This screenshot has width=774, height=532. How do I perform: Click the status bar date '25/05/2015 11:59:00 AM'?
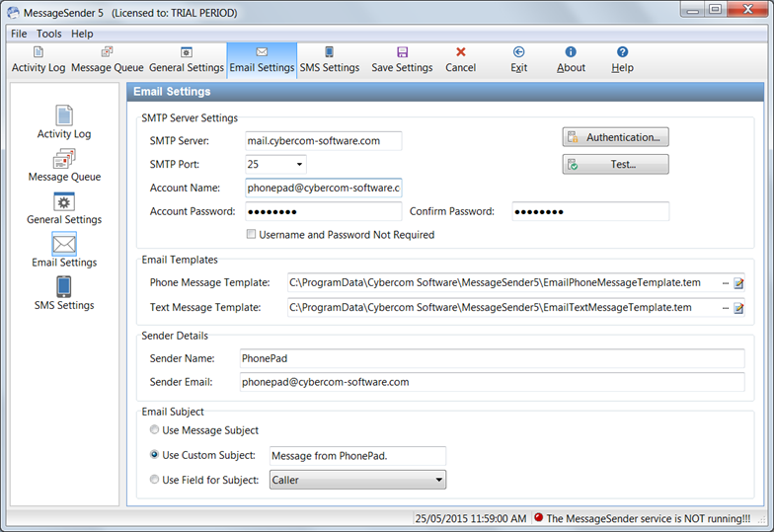tap(470, 518)
